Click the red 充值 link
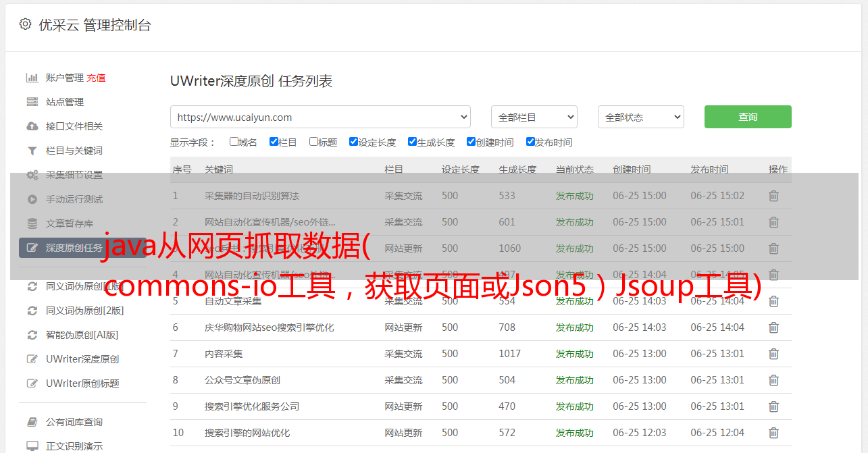Image resolution: width=868 pixels, height=453 pixels. click(96, 78)
